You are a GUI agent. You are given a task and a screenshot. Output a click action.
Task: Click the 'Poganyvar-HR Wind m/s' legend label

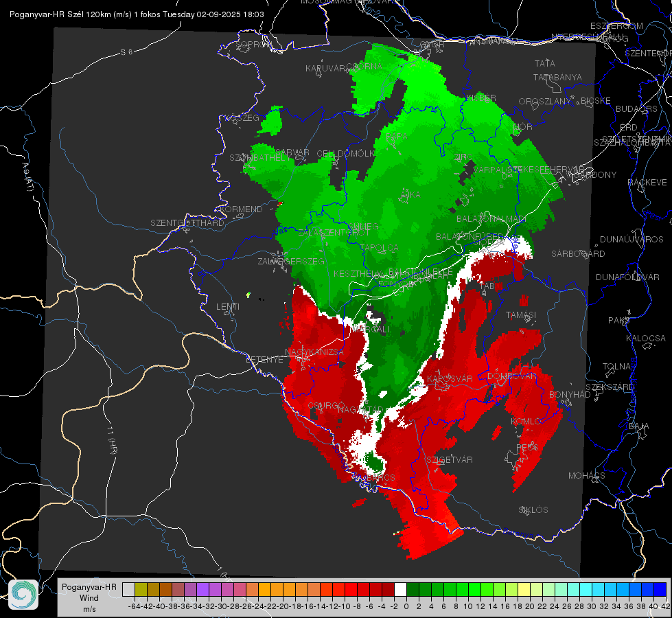pos(89,598)
